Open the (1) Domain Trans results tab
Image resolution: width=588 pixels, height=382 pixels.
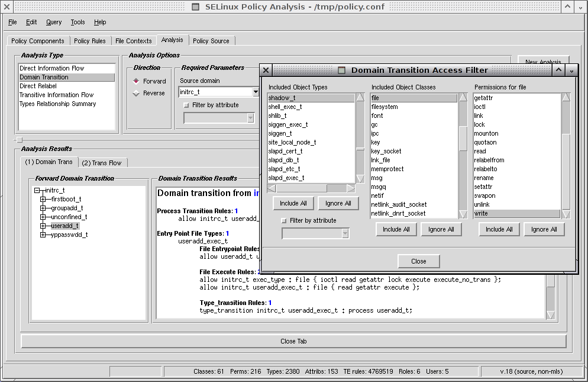tap(49, 162)
